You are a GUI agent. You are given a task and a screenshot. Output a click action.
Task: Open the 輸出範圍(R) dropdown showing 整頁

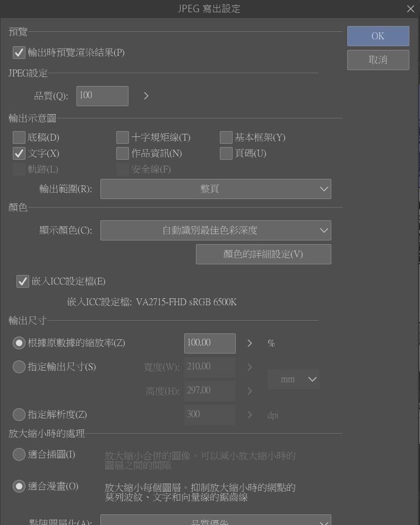coord(216,189)
